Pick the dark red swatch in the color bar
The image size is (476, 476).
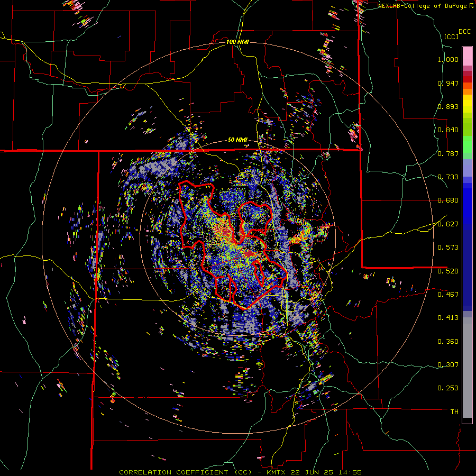(x=467, y=79)
